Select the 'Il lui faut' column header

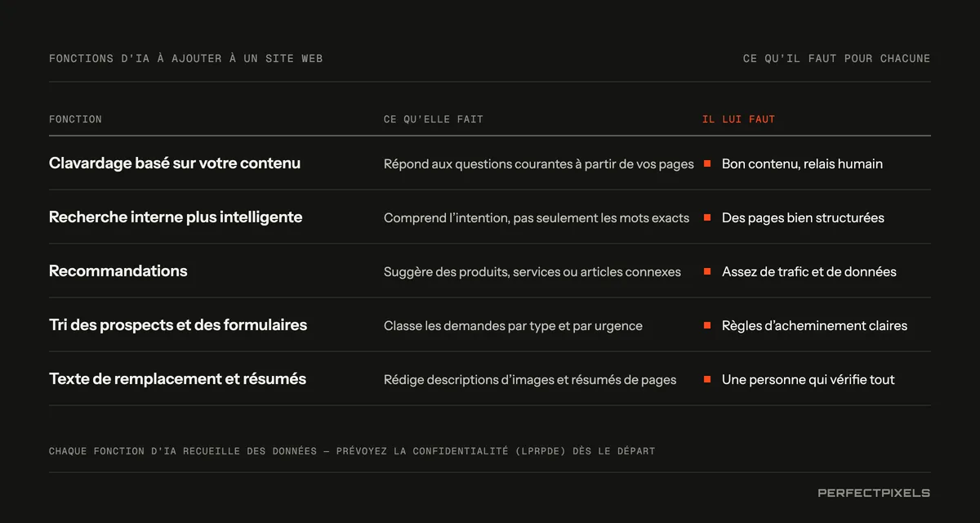pos(738,119)
